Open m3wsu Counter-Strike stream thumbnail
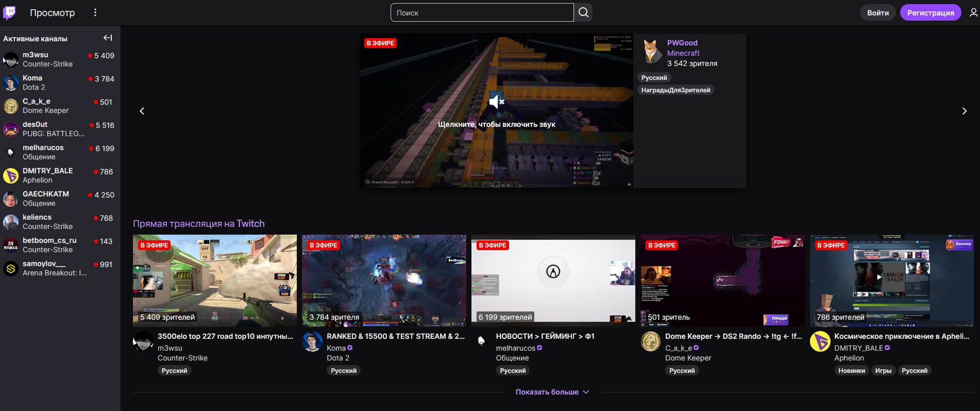Viewport: 980px width, 411px height. click(215, 281)
